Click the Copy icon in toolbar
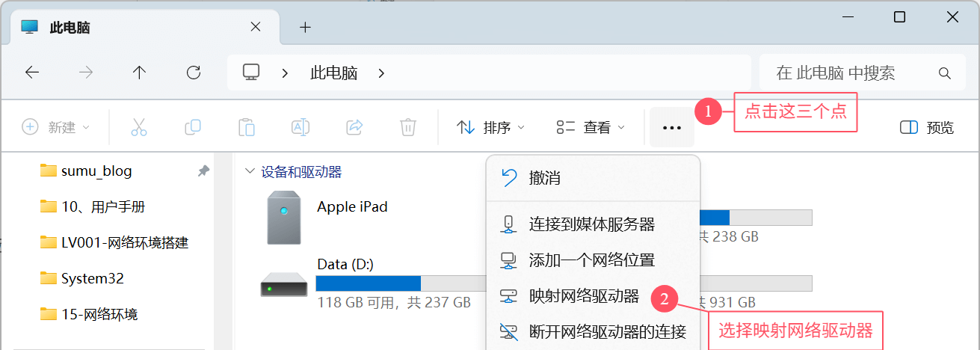 [x=193, y=127]
